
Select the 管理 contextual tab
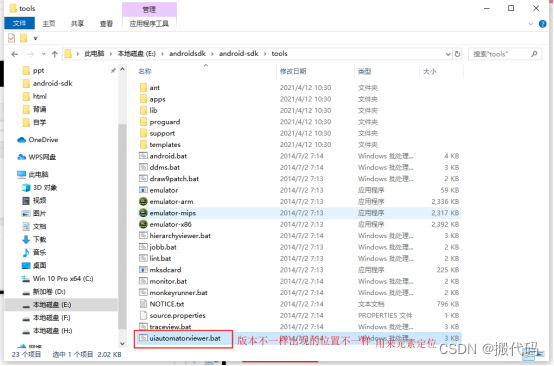coord(149,10)
